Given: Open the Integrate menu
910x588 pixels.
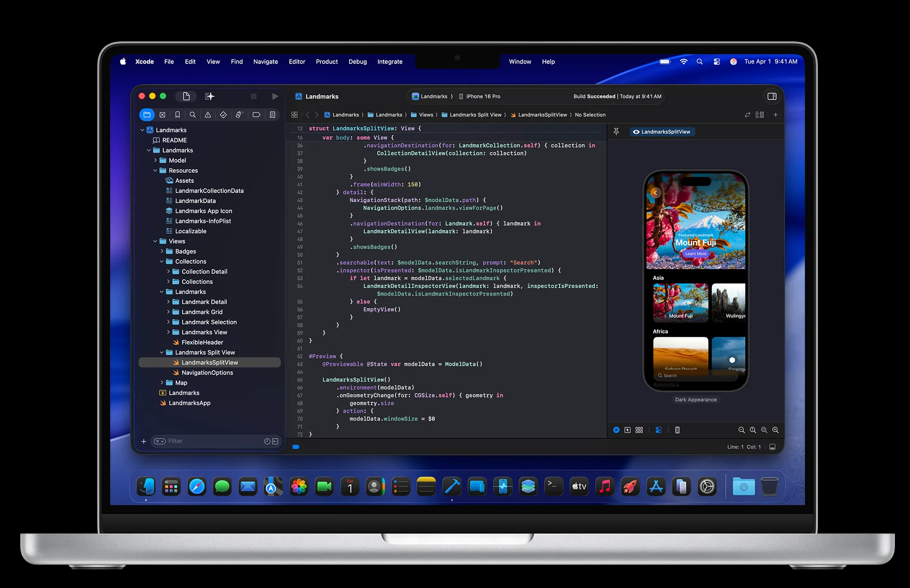Looking at the screenshot, I should click(x=390, y=62).
